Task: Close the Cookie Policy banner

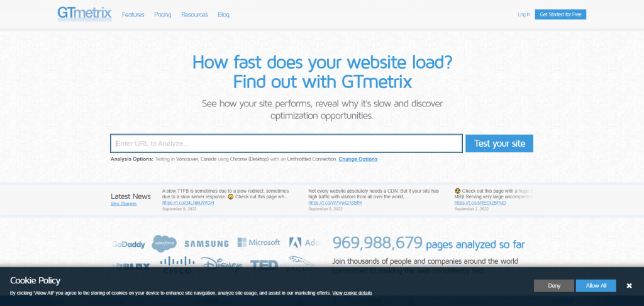Action: pyautogui.click(x=629, y=286)
